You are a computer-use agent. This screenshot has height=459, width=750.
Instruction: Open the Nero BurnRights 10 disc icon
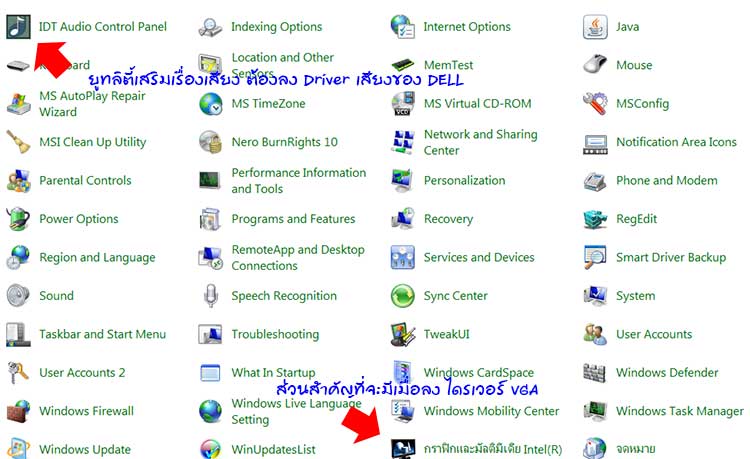pos(210,142)
